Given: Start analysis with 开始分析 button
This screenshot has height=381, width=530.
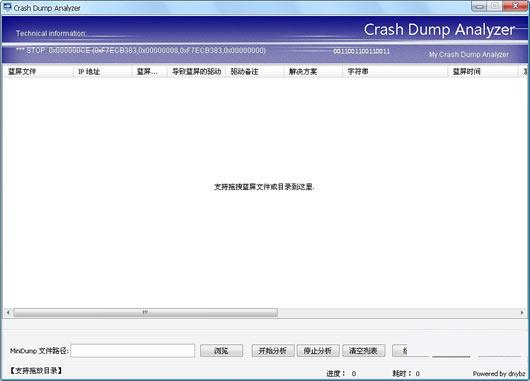Looking at the screenshot, I should (273, 351).
